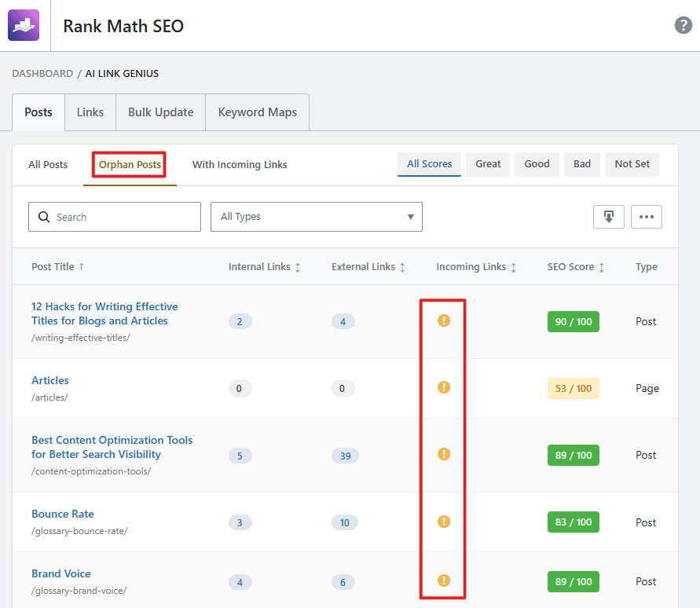This screenshot has width=700, height=608.
Task: Sort by External Links arrows icon
Action: 402,267
